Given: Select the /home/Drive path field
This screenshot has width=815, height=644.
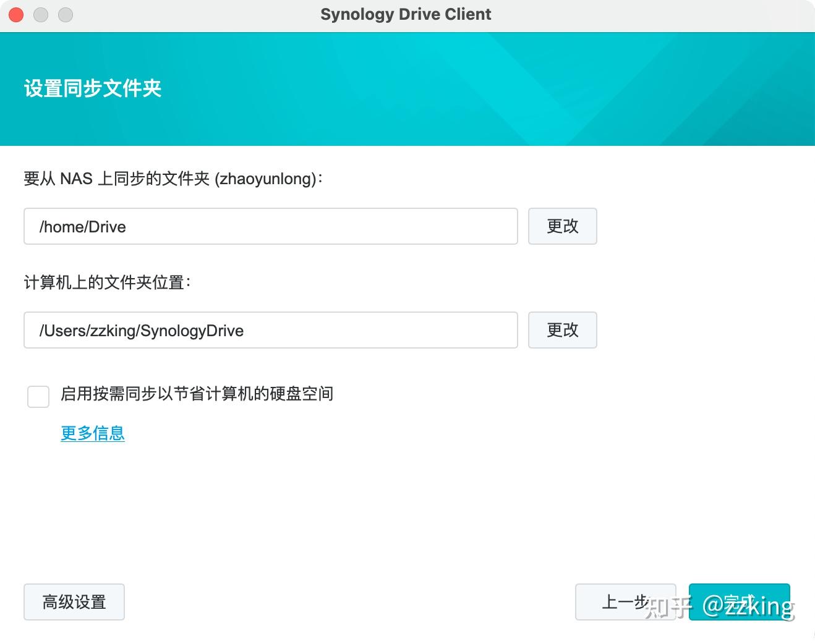Looking at the screenshot, I should tap(270, 226).
